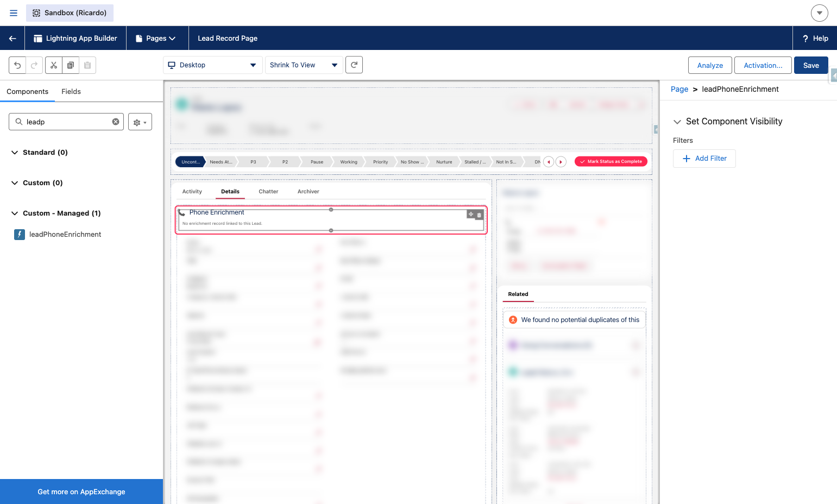
Task: Click Get more on AppExchange
Action: pyautogui.click(x=81, y=492)
